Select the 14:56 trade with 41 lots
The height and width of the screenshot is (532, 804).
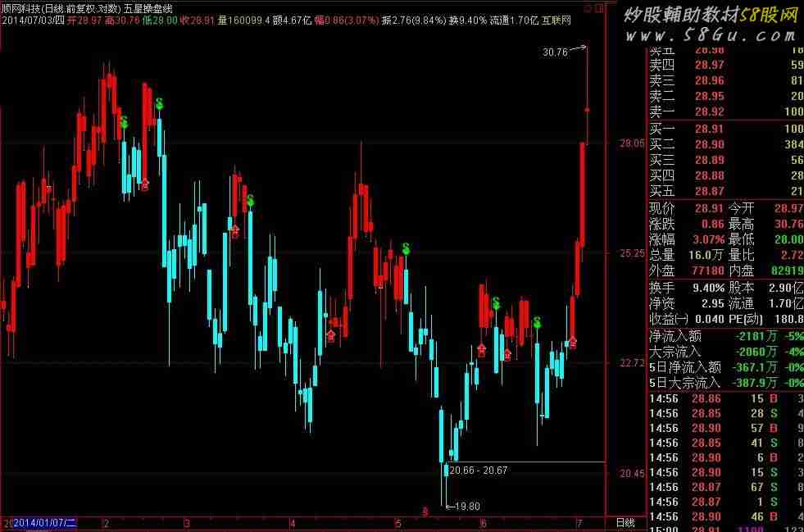725,443
